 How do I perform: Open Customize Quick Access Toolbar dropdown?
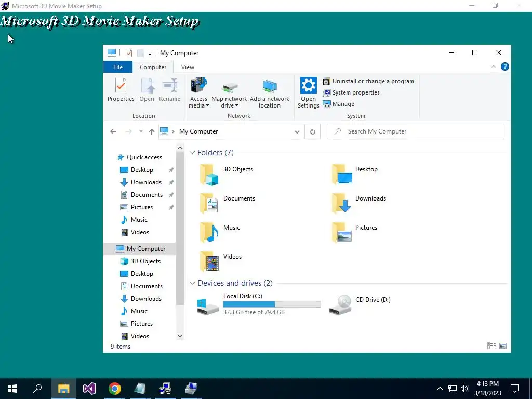pyautogui.click(x=150, y=54)
